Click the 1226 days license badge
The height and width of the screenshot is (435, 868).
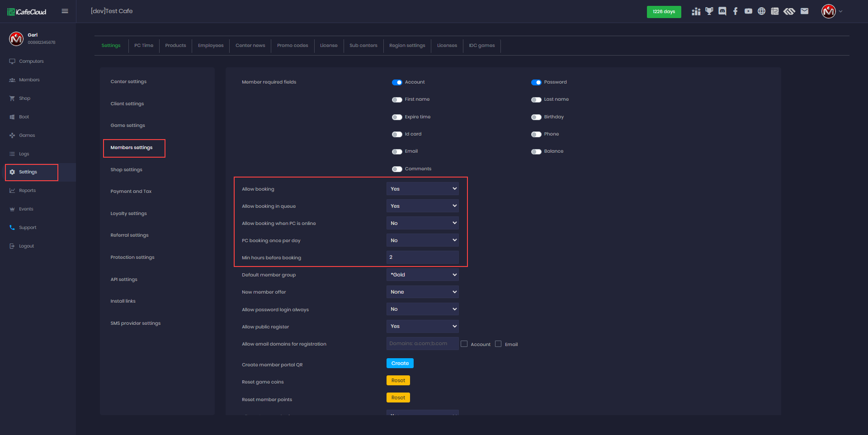pyautogui.click(x=664, y=12)
